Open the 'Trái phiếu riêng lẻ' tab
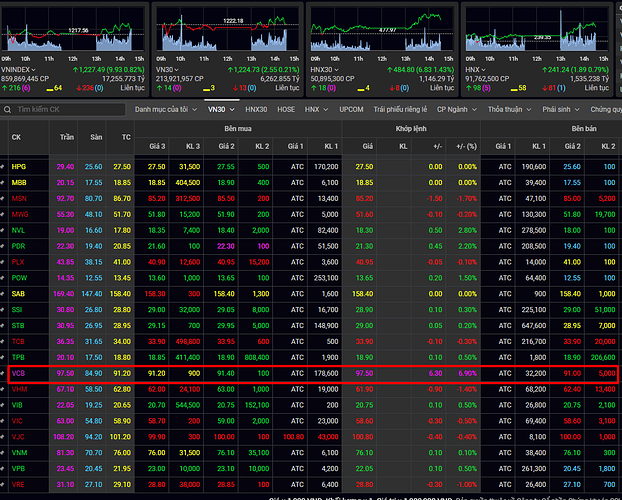Screen dimensions: 622x500 399,108
